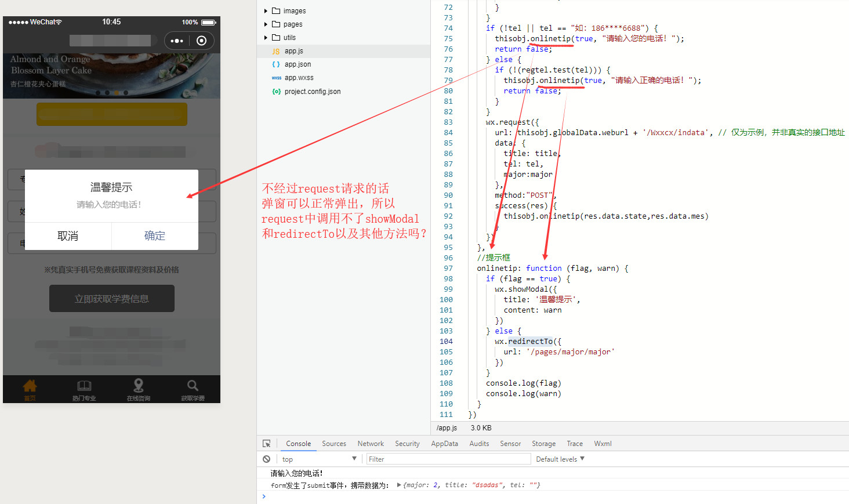Image resolution: width=849 pixels, height=504 pixels.
Task: Switch to the Wxml tab
Action: [603, 444]
